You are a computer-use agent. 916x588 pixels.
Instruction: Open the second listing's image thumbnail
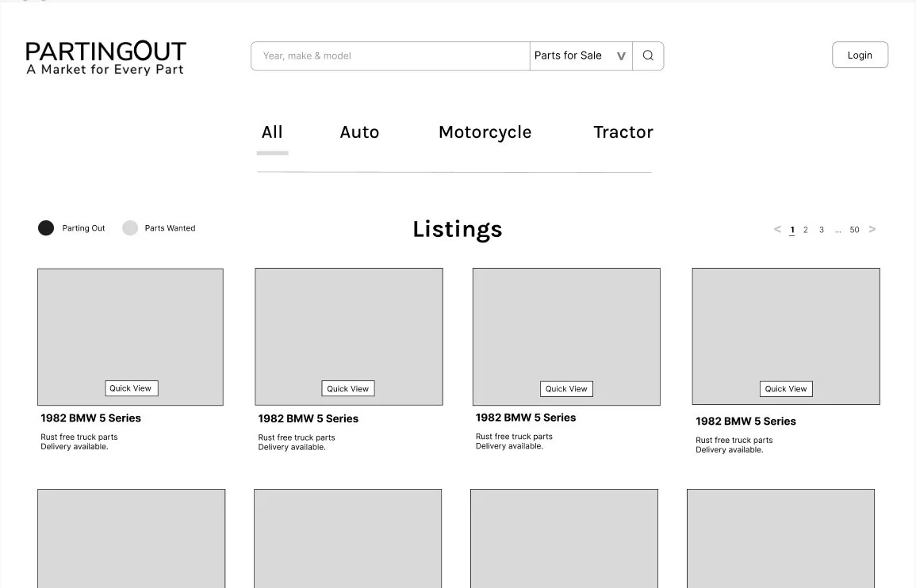[x=349, y=337]
